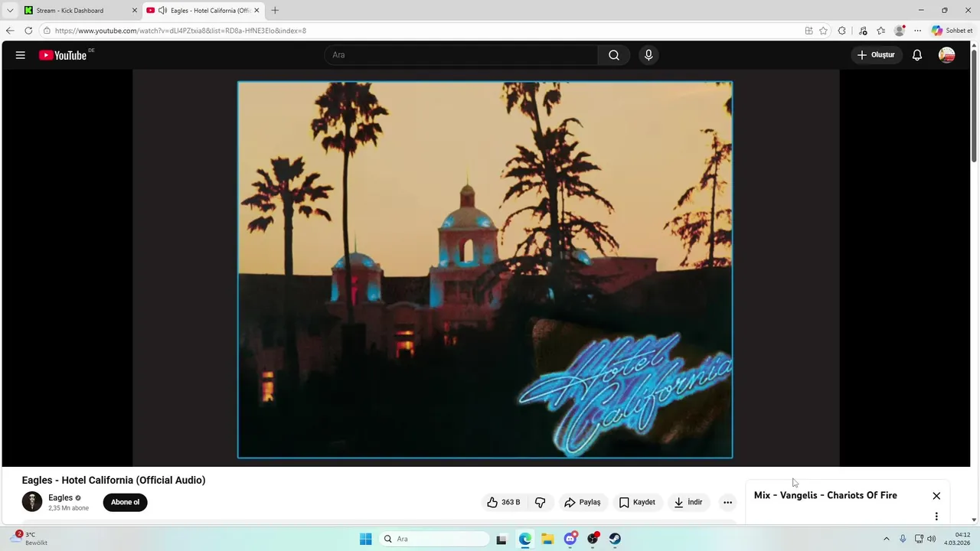This screenshot has width=980, height=551.
Task: Close the Kick Dashboard tab
Action: [134, 11]
